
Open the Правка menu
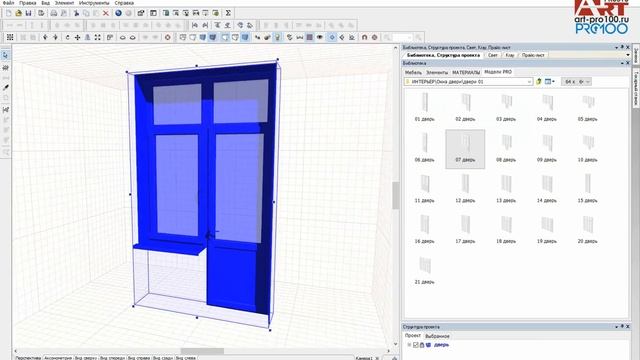click(28, 3)
